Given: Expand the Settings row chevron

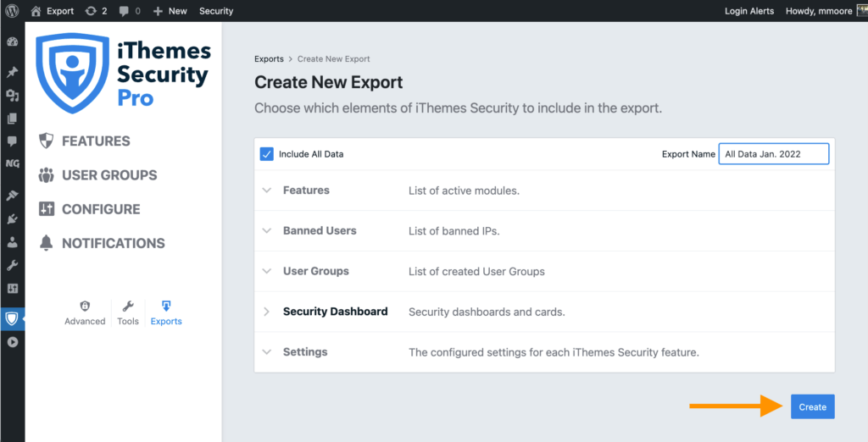Looking at the screenshot, I should coord(267,352).
